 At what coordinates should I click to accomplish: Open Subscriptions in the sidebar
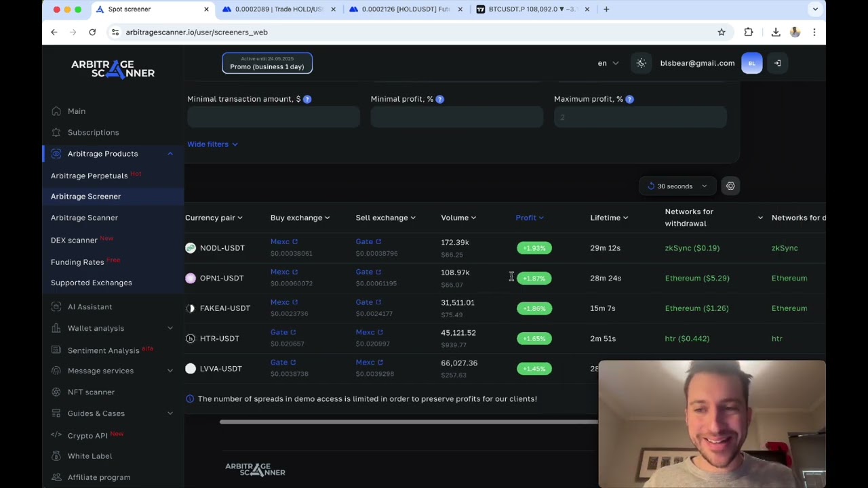93,132
